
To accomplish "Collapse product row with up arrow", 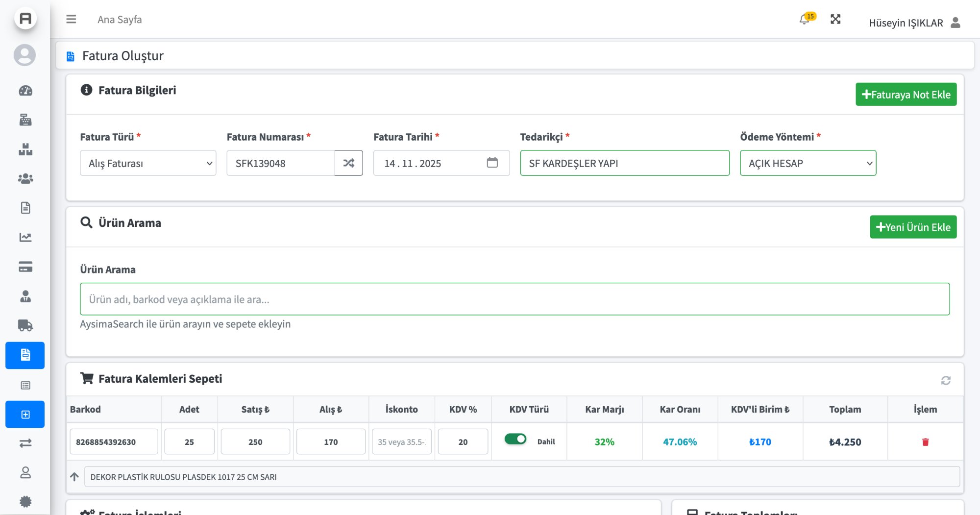I will [74, 477].
